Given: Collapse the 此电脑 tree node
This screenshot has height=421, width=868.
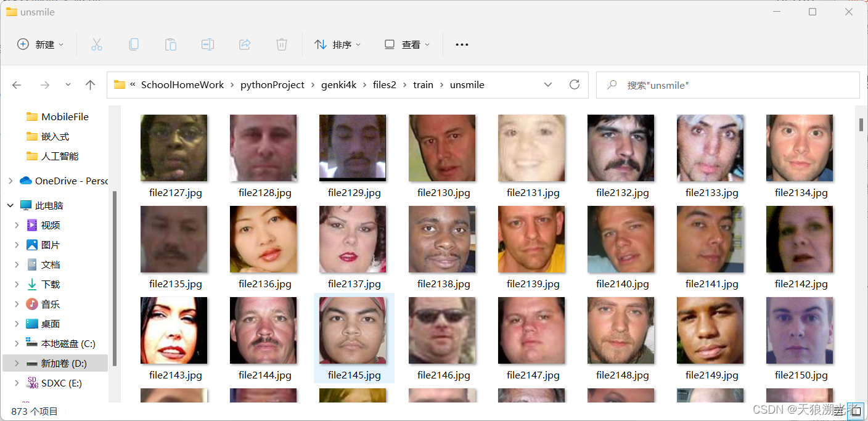Looking at the screenshot, I should tap(10, 205).
